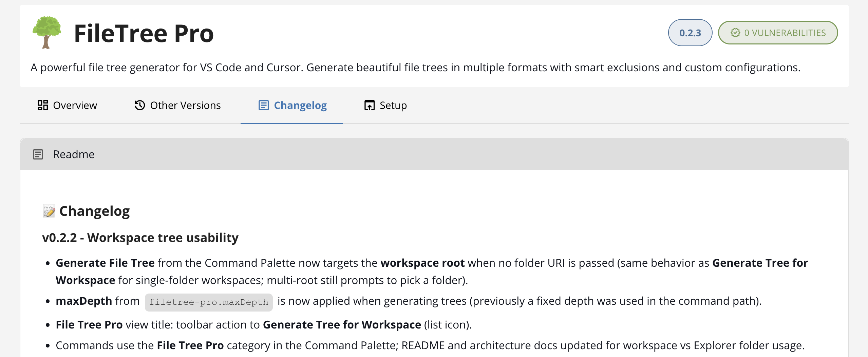Select the Changelog tab
This screenshot has height=357, width=868.
(292, 105)
